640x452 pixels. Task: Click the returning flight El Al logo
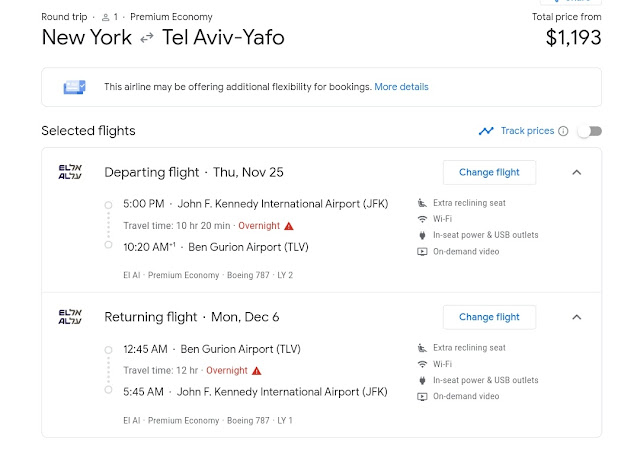click(70, 317)
